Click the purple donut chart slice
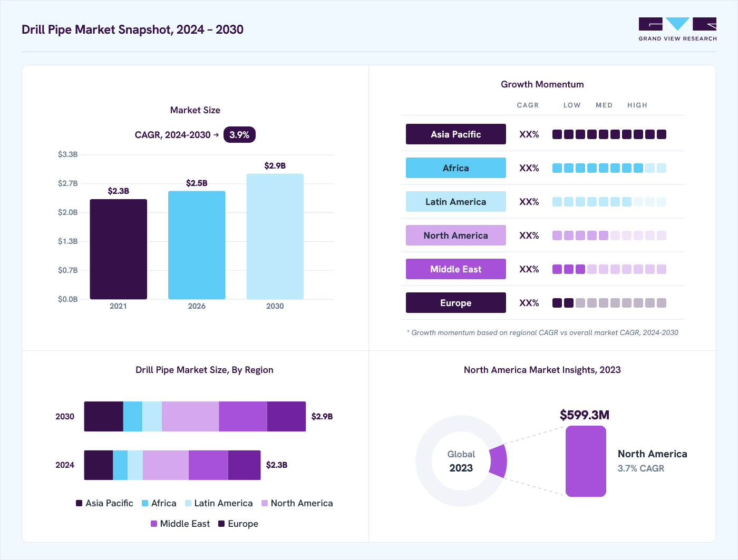Screen dimensions: 738x560 tap(498, 461)
